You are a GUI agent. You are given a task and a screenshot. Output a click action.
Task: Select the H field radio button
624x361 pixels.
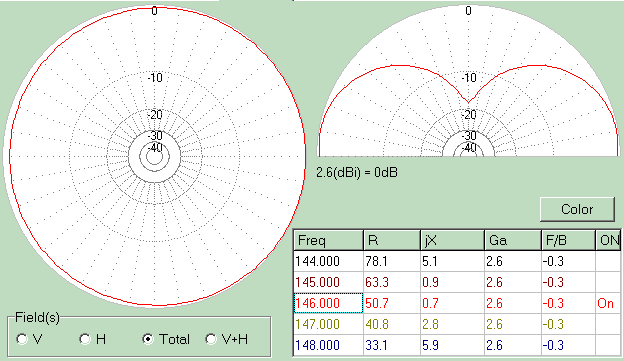click(x=84, y=339)
